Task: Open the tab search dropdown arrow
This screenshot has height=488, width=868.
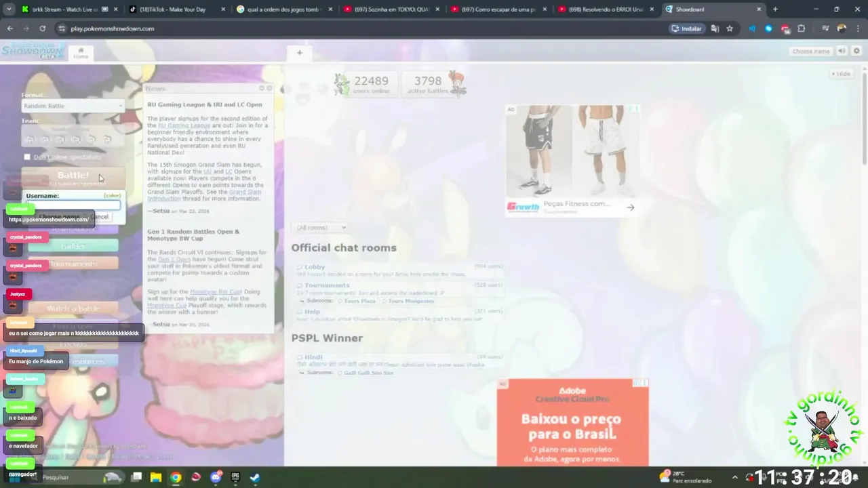Action: click(x=9, y=9)
